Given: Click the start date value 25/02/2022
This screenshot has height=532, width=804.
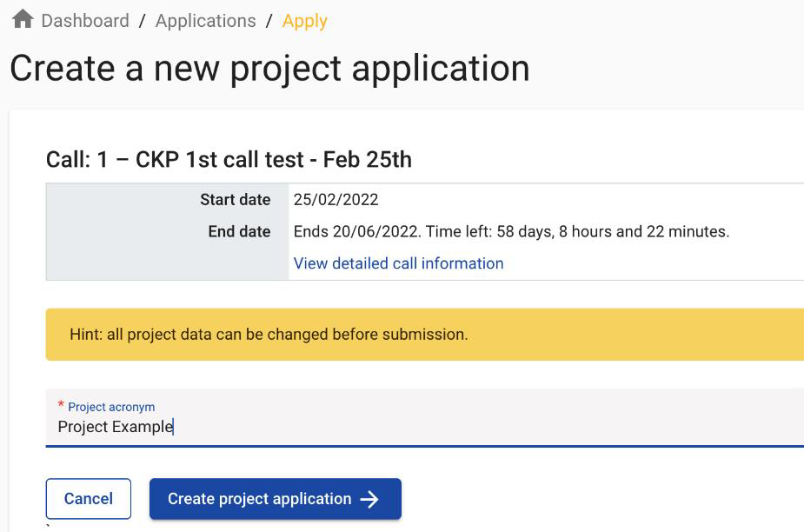Looking at the screenshot, I should pos(336,200).
